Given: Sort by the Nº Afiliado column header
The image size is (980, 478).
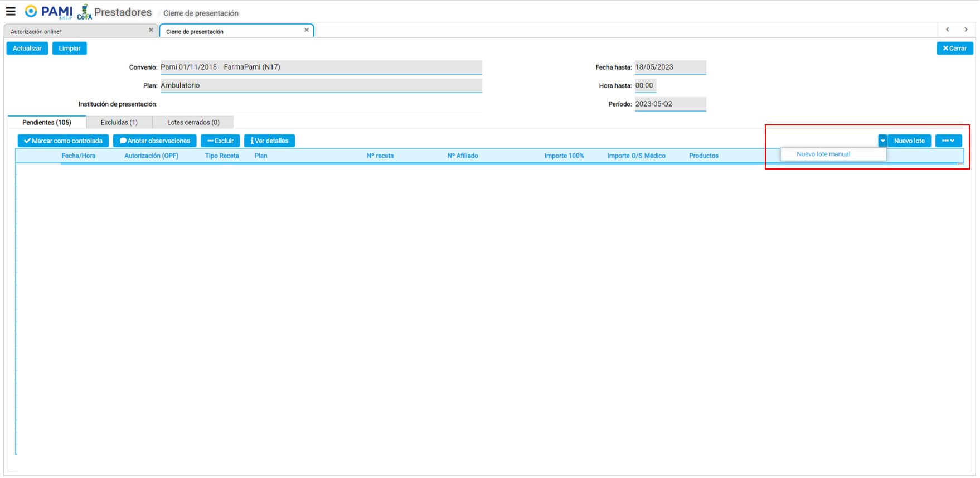Looking at the screenshot, I should pyautogui.click(x=463, y=156).
